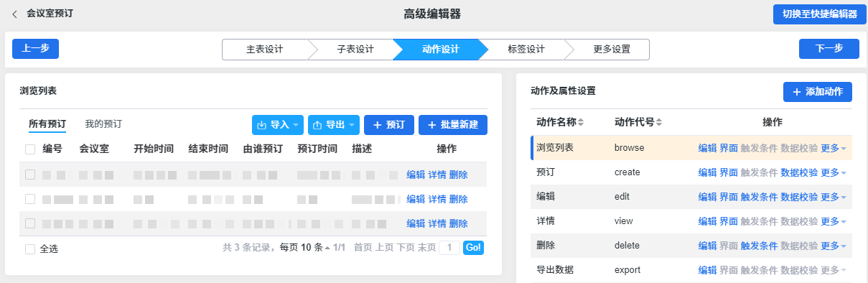This screenshot has width=868, height=283.
Task: Click the 下一步 button
Action: 829,49
